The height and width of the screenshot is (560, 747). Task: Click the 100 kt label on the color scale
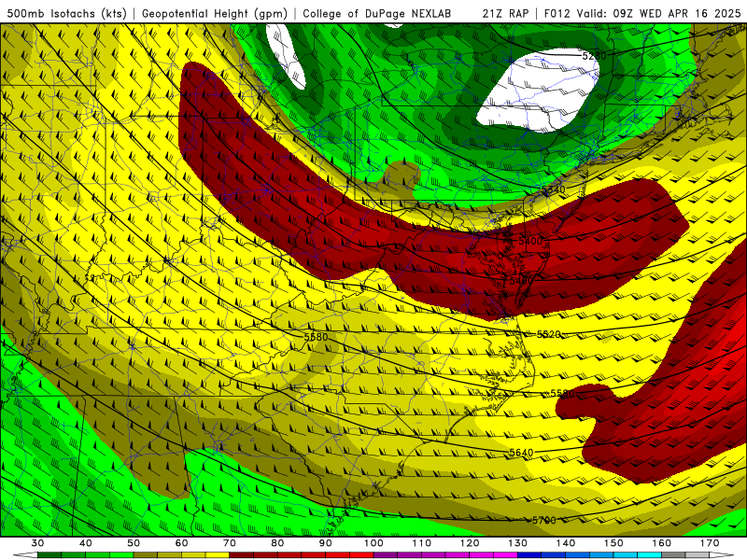click(x=374, y=543)
